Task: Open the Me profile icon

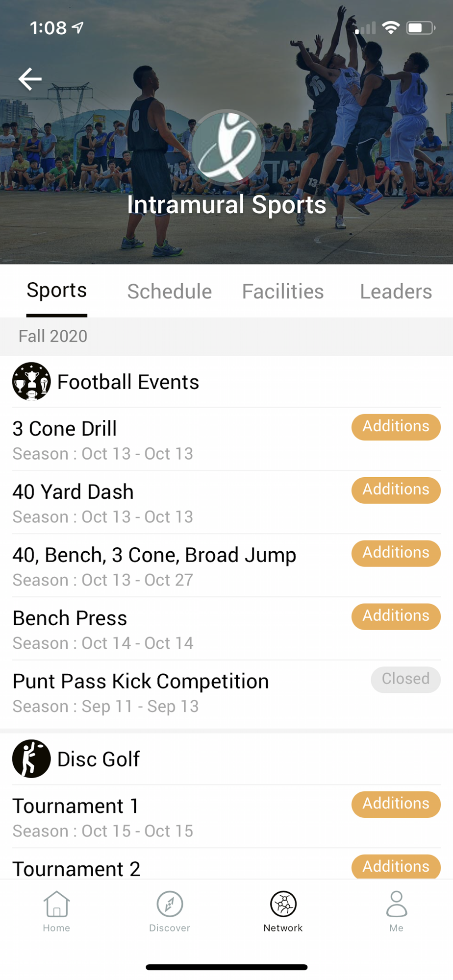Action: [396, 904]
